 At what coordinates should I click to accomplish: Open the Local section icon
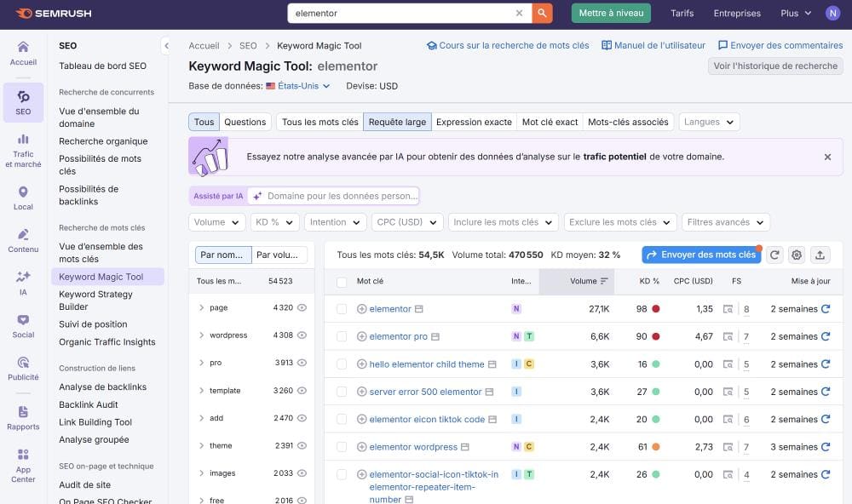(x=23, y=198)
